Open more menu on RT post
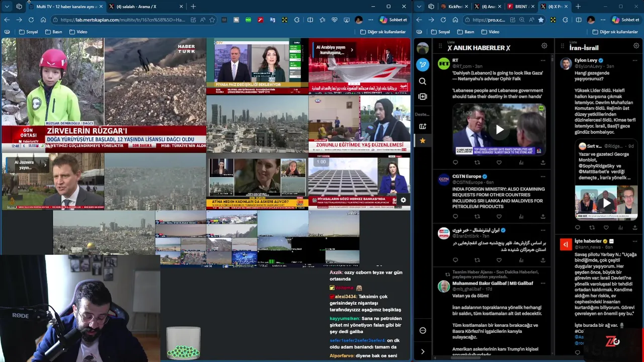This screenshot has height=362, width=644. (543, 60)
